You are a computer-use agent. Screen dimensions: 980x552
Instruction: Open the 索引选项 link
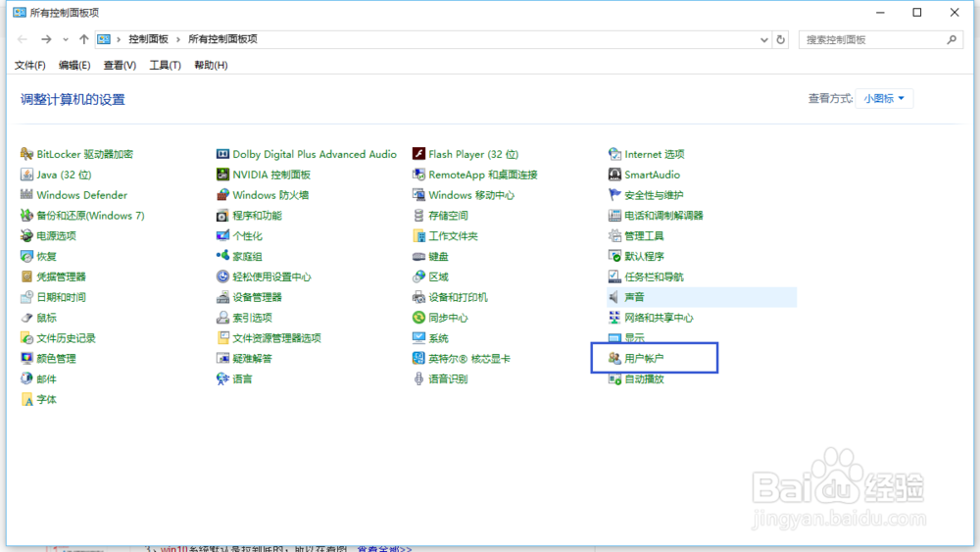click(253, 318)
